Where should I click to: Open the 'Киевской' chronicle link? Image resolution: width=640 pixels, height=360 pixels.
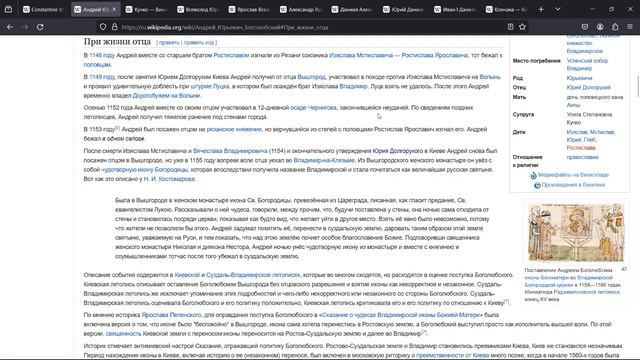point(187,275)
